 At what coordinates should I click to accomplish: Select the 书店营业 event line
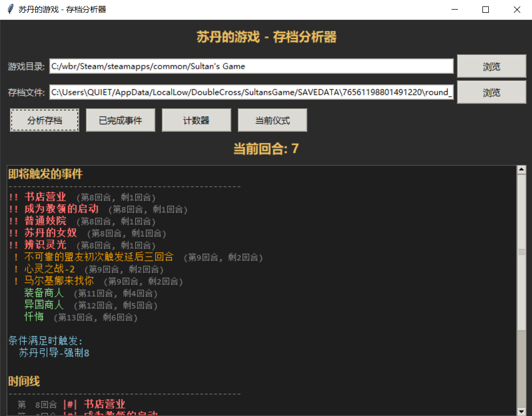(45, 197)
